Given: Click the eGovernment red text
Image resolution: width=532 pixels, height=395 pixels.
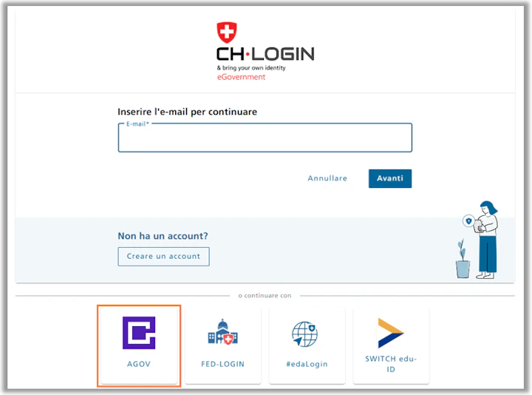Looking at the screenshot, I should pyautogui.click(x=241, y=77).
